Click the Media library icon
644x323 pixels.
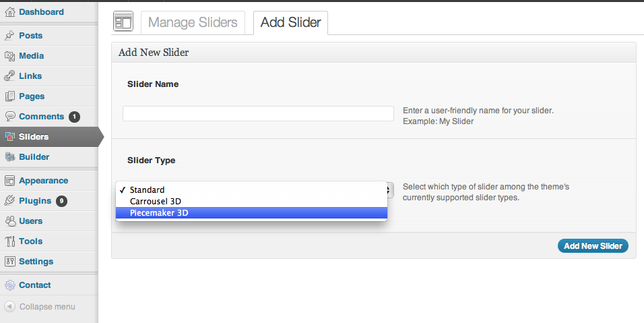[x=10, y=56]
